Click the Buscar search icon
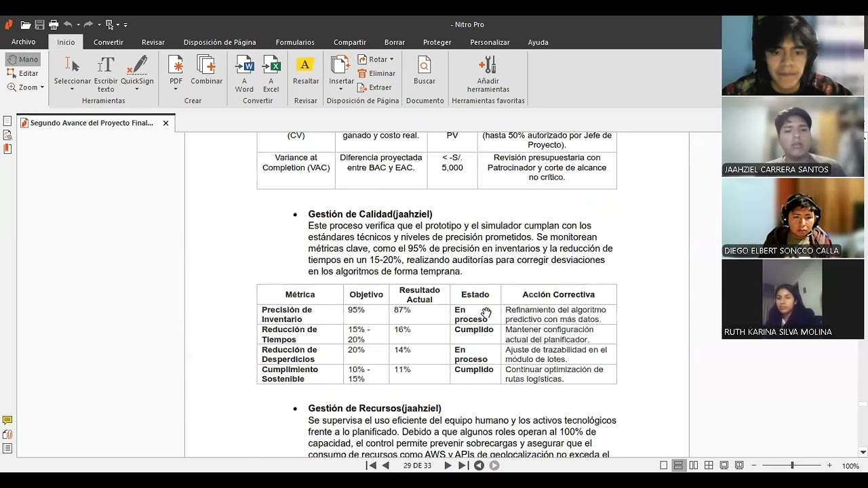This screenshot has width=868, height=488. point(425,65)
